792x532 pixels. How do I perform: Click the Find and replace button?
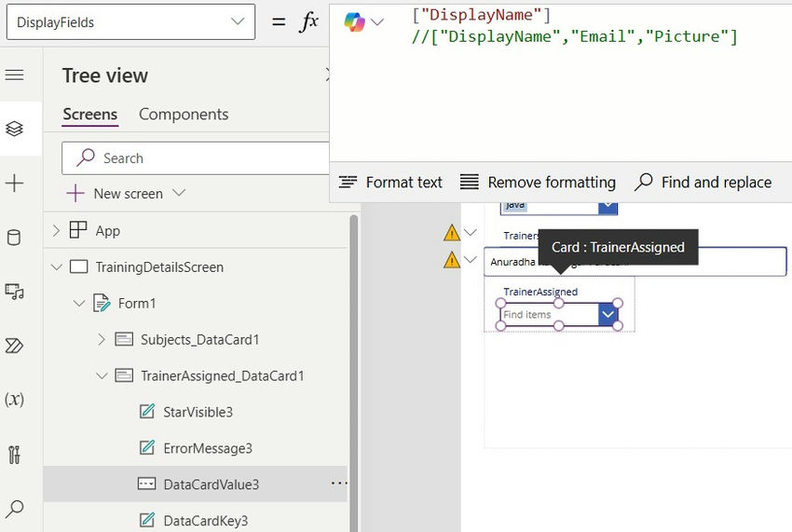[703, 183]
